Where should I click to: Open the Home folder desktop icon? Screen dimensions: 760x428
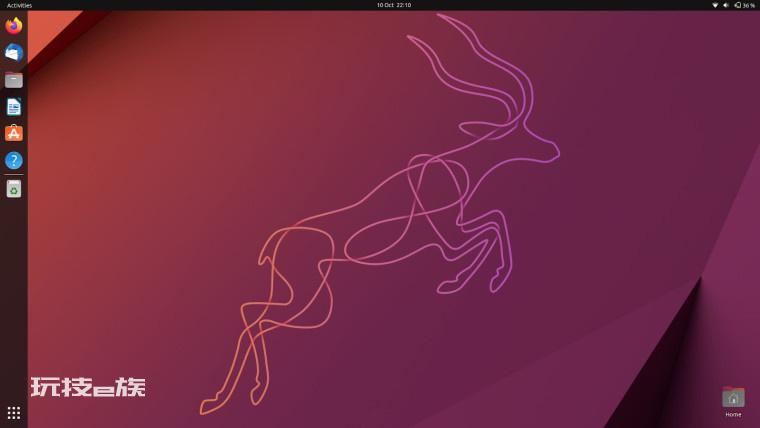coord(733,401)
